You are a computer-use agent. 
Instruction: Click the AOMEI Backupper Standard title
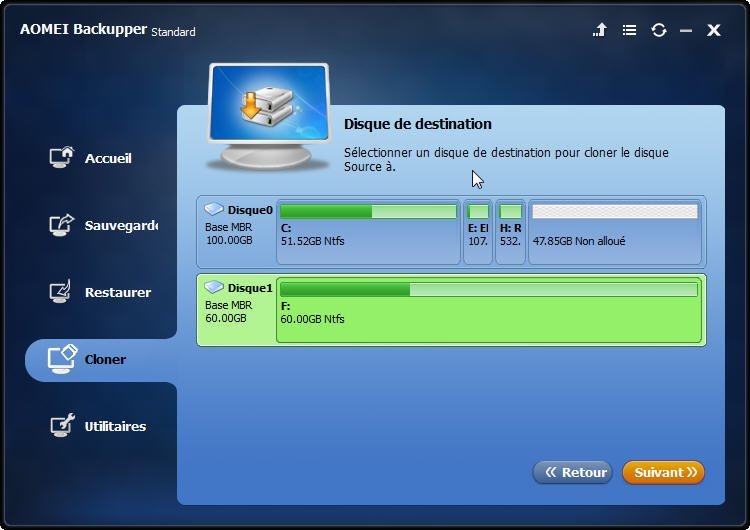tap(108, 30)
